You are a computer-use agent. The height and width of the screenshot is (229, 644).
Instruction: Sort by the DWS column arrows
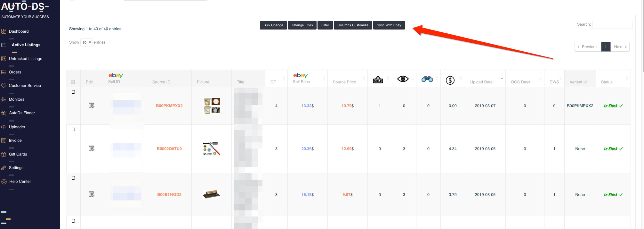(560, 79)
